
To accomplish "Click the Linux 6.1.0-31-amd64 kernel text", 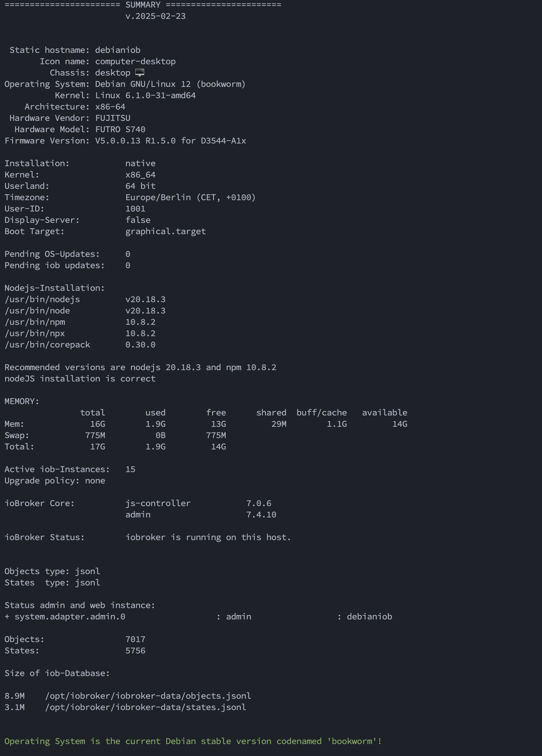I will click(x=145, y=95).
